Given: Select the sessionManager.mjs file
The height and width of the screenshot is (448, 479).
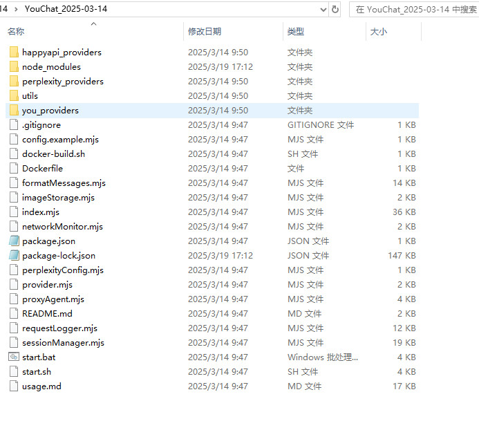Looking at the screenshot, I should (x=63, y=343).
